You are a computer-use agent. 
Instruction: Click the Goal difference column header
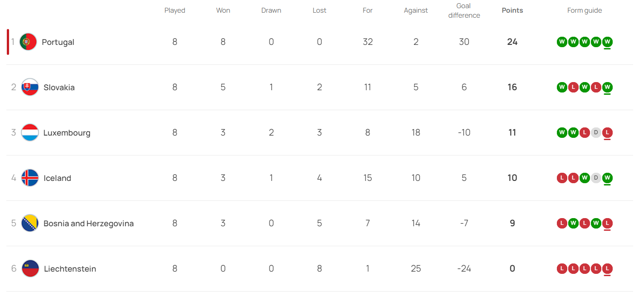pos(464,10)
